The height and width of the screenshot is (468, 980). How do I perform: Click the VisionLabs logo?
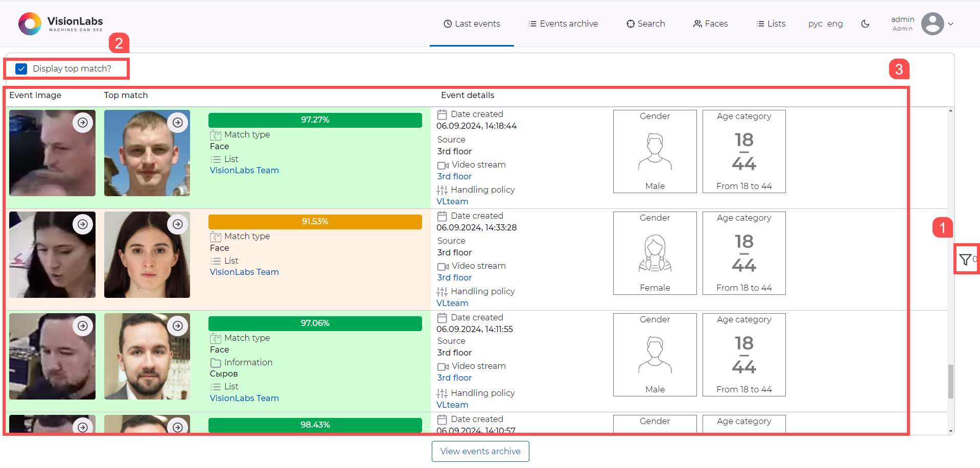click(x=60, y=24)
